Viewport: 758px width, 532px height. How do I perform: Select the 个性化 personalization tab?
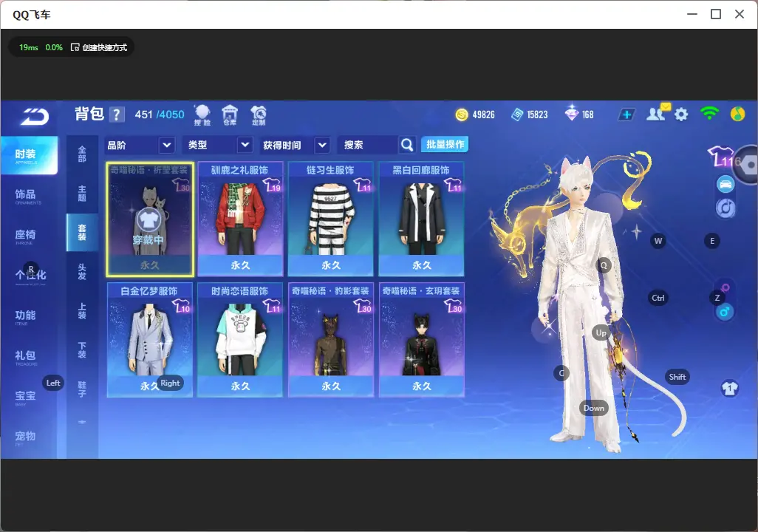point(29,276)
